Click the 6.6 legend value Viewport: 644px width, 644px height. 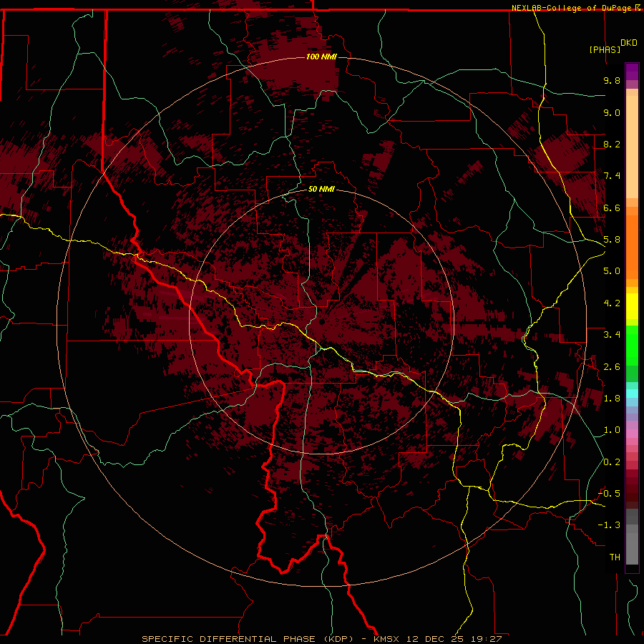[x=612, y=208]
